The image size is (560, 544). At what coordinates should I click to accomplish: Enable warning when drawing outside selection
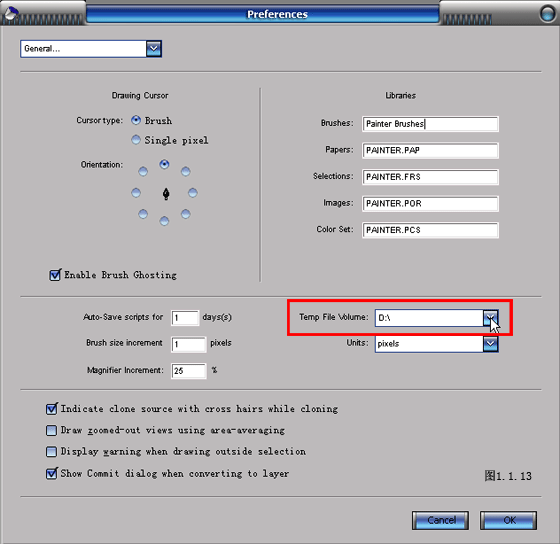pyautogui.click(x=51, y=451)
